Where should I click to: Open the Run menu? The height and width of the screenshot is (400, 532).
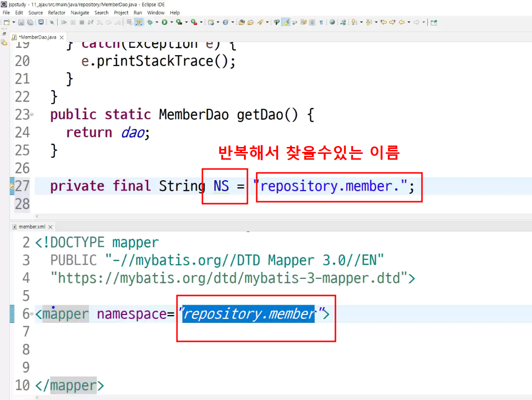pos(138,13)
